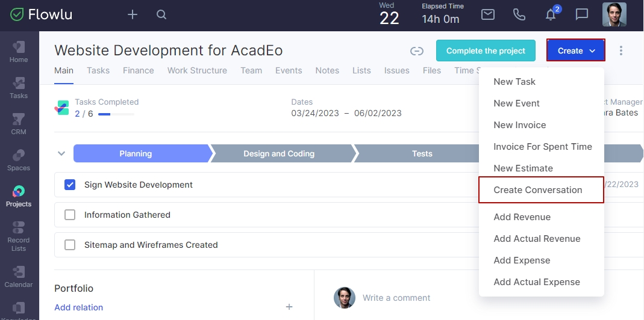644x320 pixels.
Task: Copy the project link icon
Action: tap(416, 51)
